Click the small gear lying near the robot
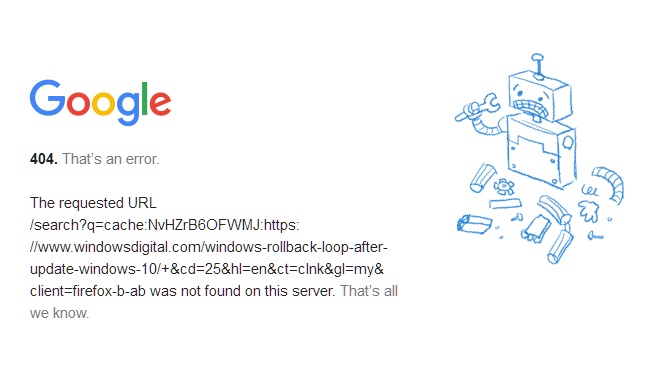 (504, 187)
